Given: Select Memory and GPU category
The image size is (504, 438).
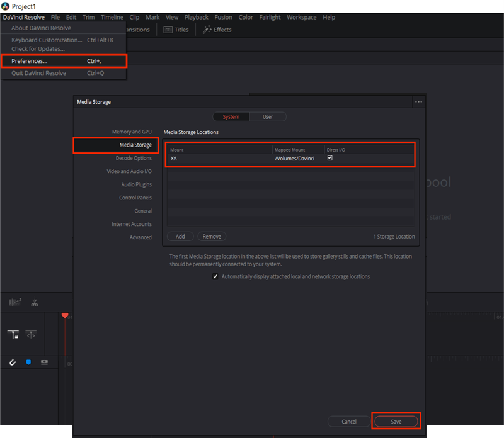Looking at the screenshot, I should pos(132,132).
